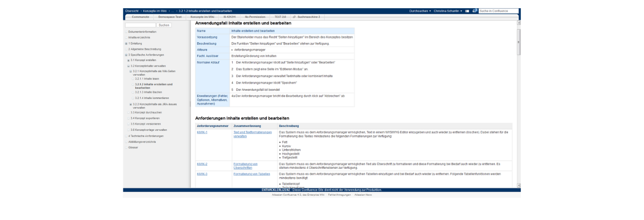Open Formatierung von Tabellen link
Screen dimensions: 644x220
(x=252, y=174)
